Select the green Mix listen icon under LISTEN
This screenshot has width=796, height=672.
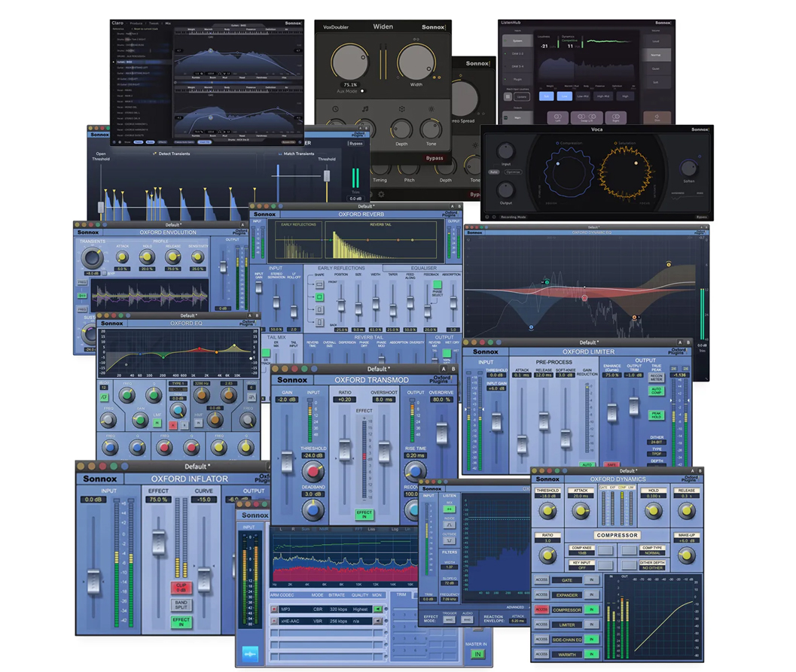(450, 509)
